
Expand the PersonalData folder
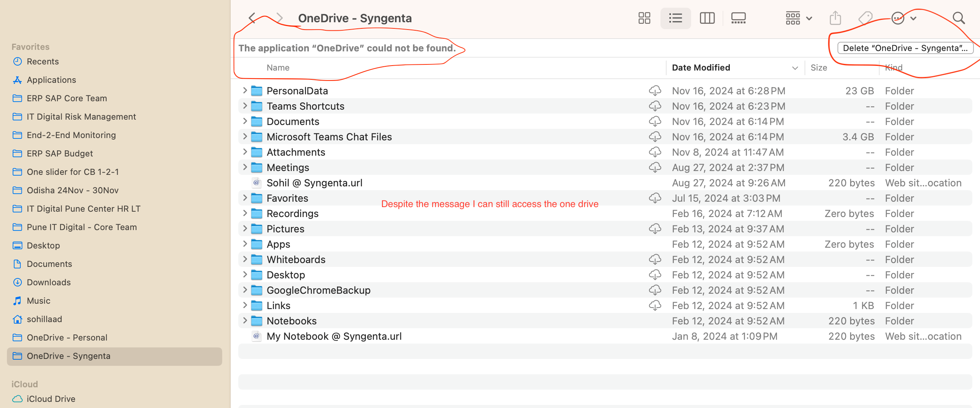[x=245, y=90]
